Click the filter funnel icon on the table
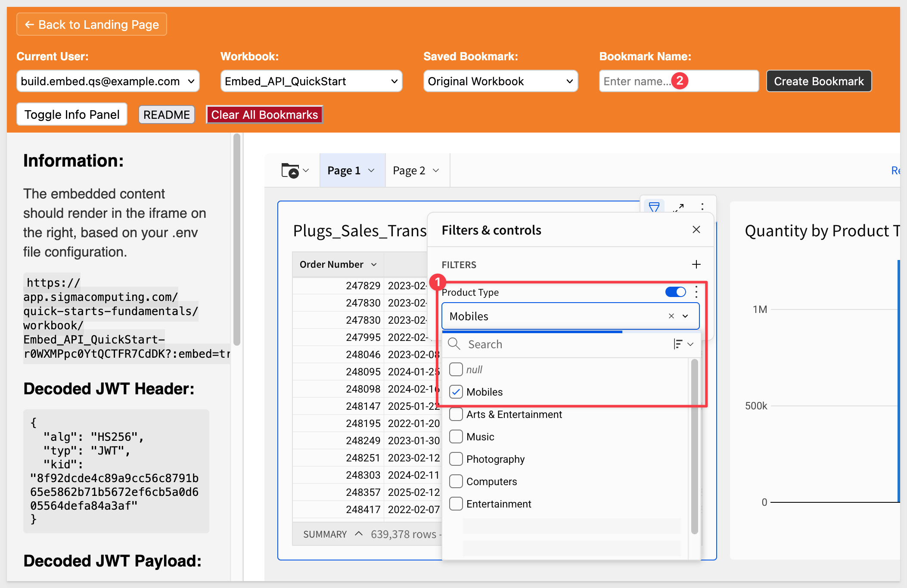Screen dimensions: 907x588 pos(654,207)
